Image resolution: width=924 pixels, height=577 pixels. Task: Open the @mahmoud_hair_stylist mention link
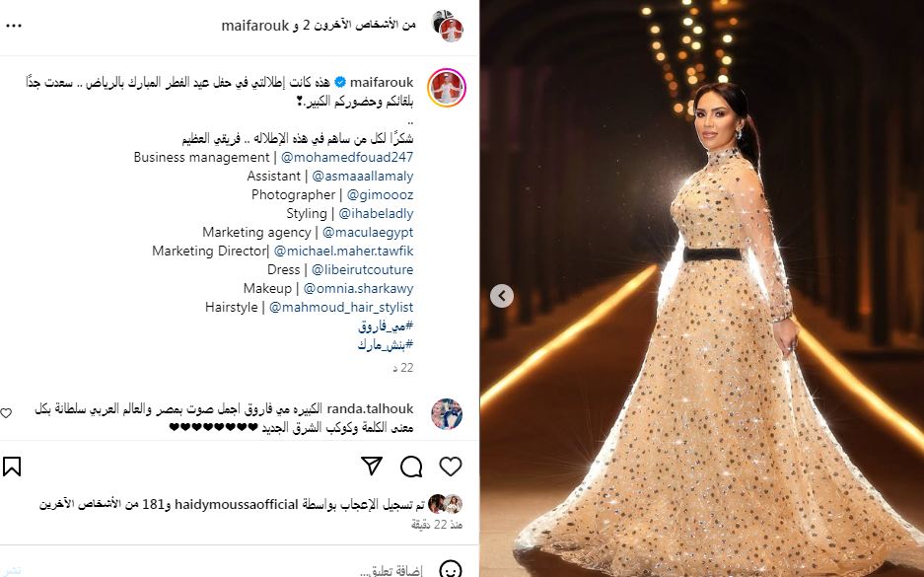(341, 308)
